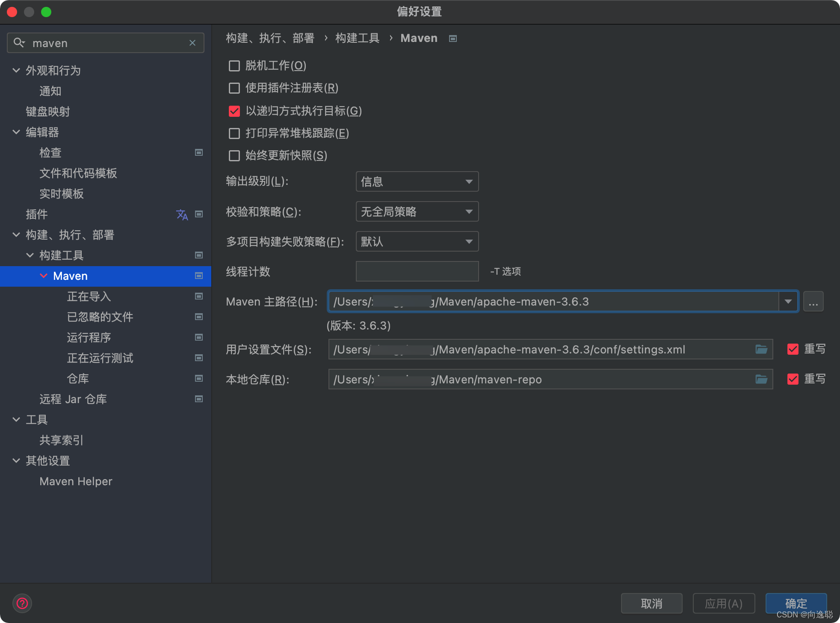
Task: Enable 脱机工作 checkbox
Action: pos(234,65)
